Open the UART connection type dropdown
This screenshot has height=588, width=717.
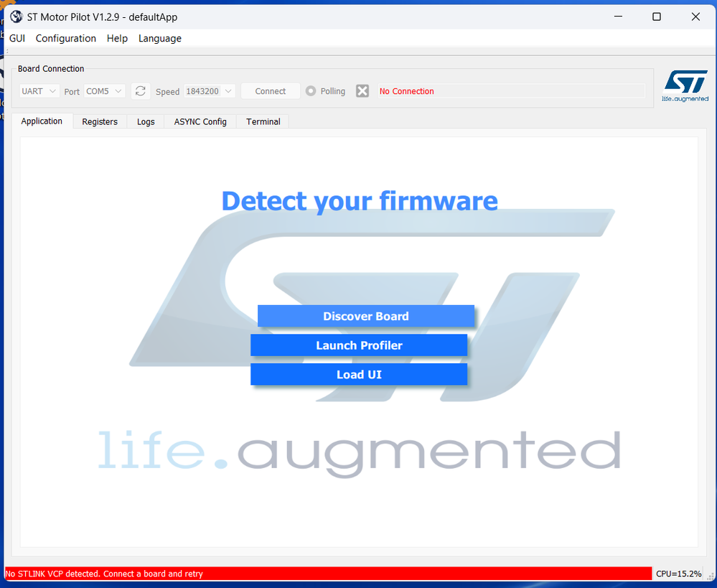pos(39,91)
